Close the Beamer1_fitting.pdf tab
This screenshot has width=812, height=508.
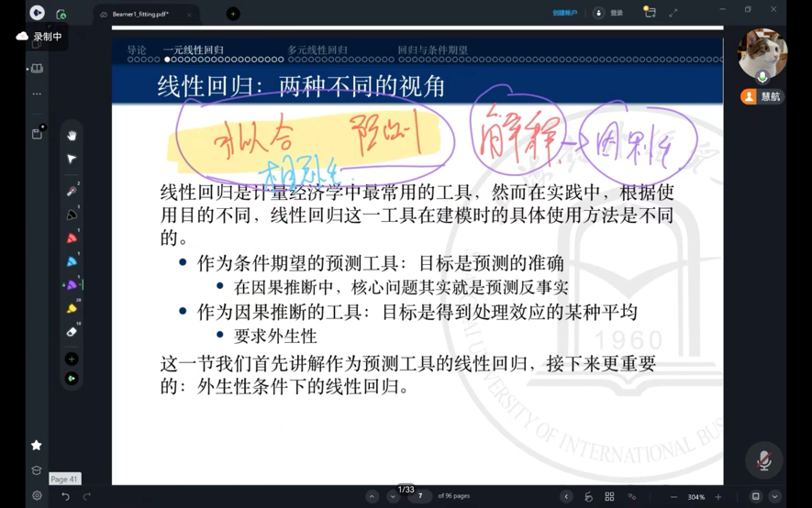[x=190, y=15]
